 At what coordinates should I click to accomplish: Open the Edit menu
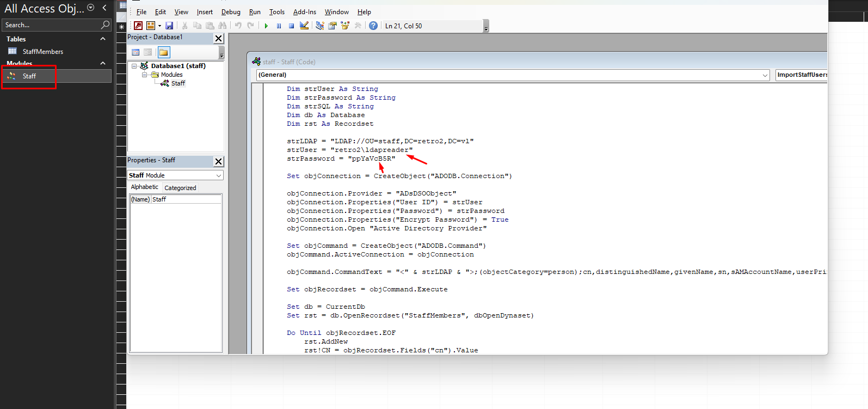[161, 12]
